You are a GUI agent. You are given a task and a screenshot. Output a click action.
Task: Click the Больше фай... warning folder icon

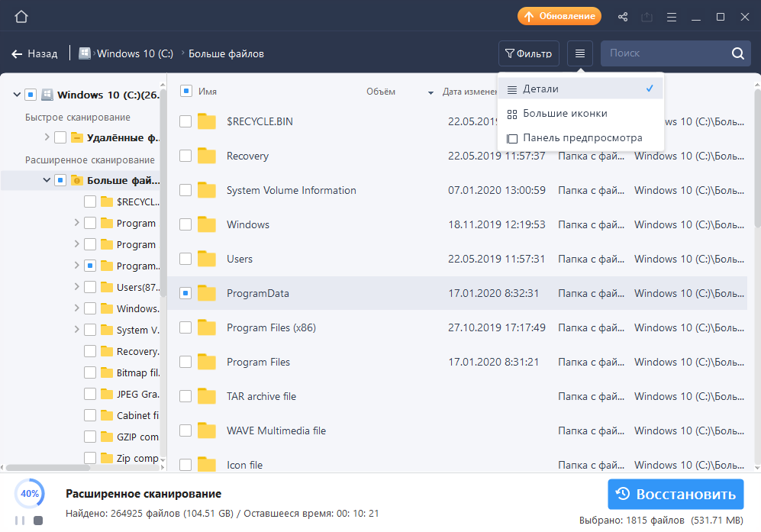[x=76, y=180]
